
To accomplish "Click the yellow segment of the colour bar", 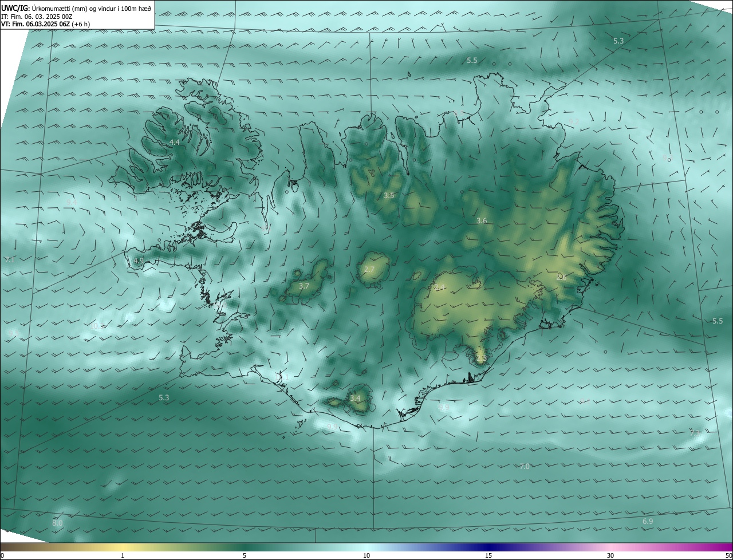I will [x=123, y=547].
